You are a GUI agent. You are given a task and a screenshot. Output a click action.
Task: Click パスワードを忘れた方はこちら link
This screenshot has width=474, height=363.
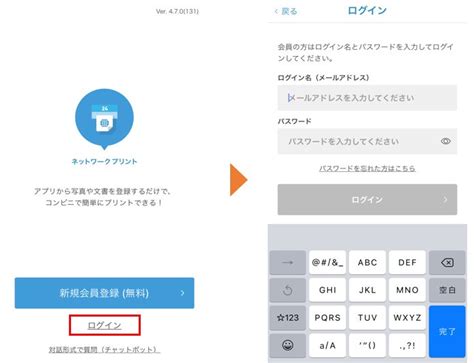pyautogui.click(x=367, y=168)
